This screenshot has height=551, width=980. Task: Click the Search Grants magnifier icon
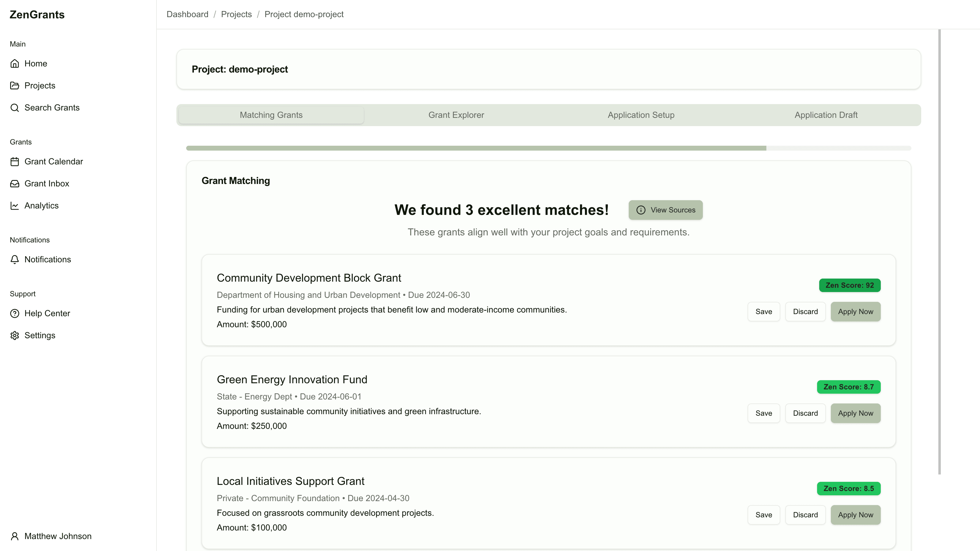point(15,108)
